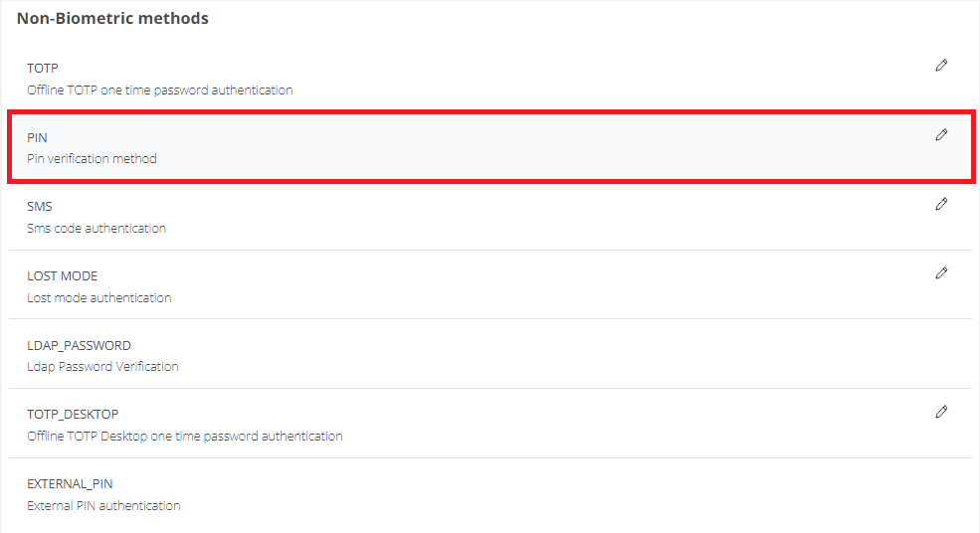Image resolution: width=980 pixels, height=533 pixels.
Task: Click the 'Offline TOTP Desktop' description text
Action: pos(184,437)
